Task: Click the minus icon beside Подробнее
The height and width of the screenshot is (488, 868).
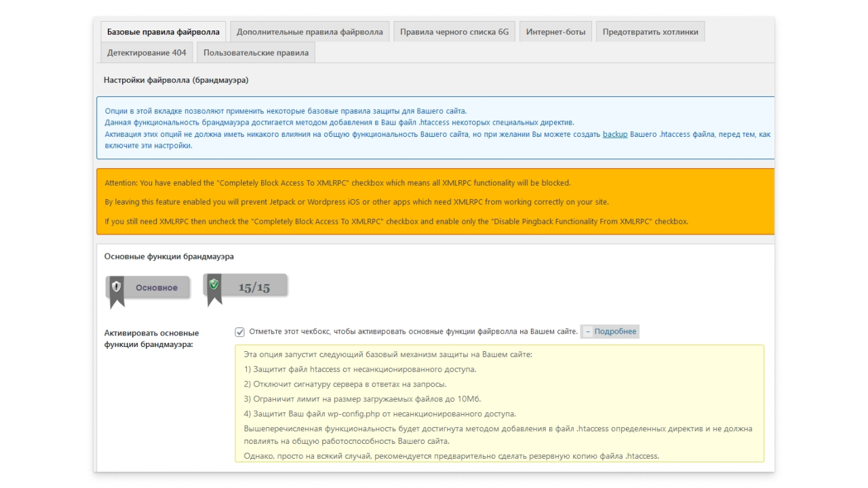Action: (587, 331)
